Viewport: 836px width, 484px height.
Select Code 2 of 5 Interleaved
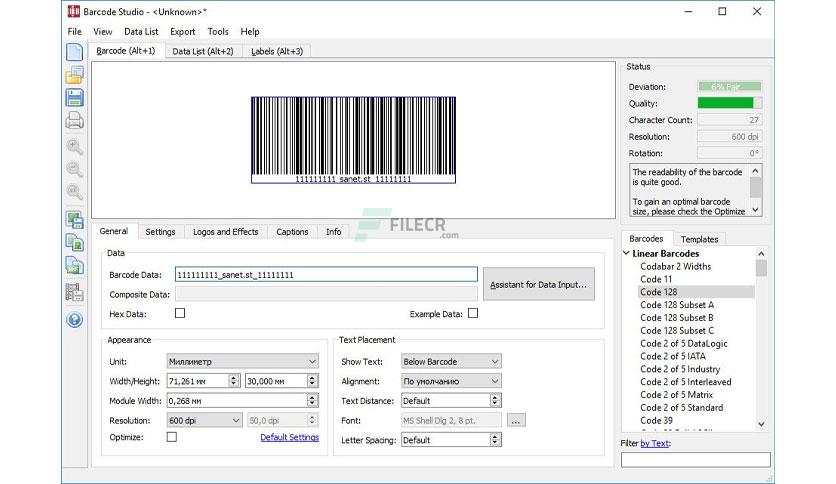686,382
